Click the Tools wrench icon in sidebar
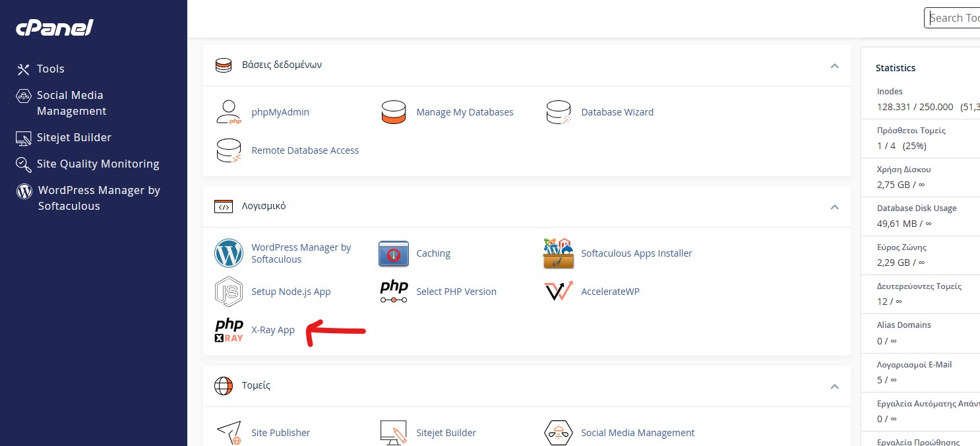The height and width of the screenshot is (446, 980). coord(24,69)
